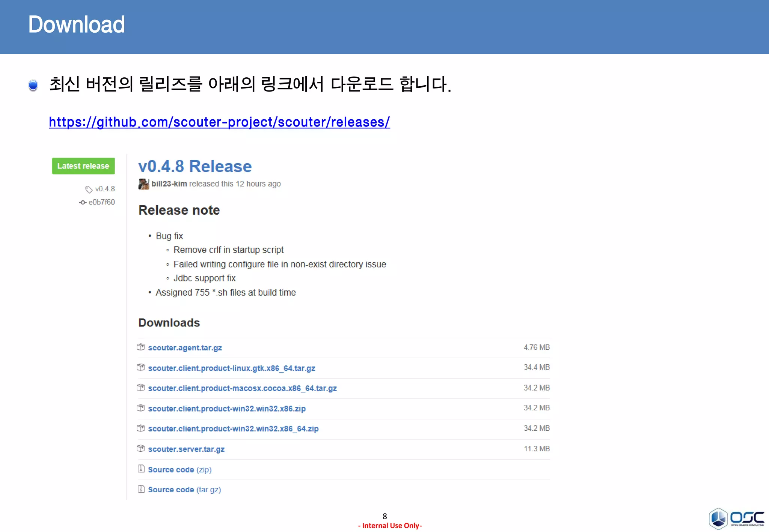769x532 pixels.
Task: Click the commit icon next to e0b7f60
Action: 83,203
